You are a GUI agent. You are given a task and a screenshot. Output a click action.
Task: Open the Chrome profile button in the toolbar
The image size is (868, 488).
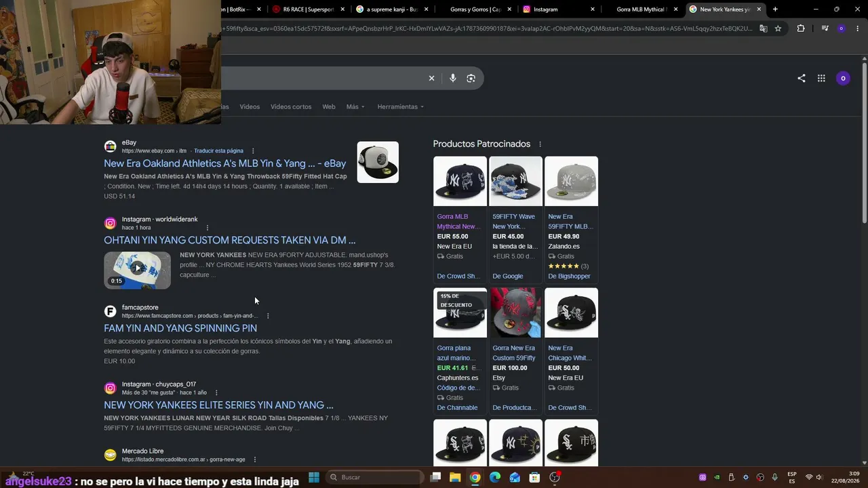coord(841,28)
